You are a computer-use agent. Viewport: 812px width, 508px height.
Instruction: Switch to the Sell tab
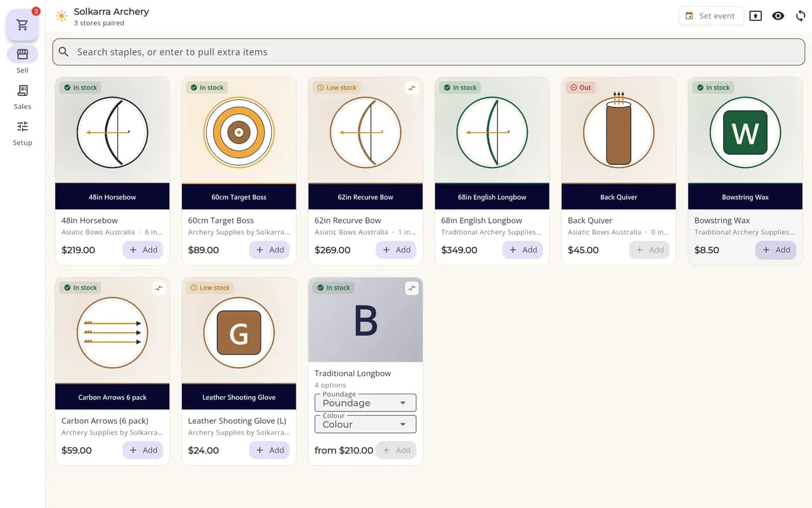(x=22, y=60)
